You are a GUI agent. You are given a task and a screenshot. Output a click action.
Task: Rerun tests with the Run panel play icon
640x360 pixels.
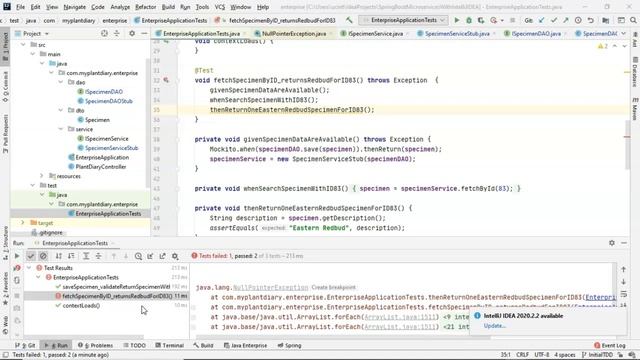coord(17,256)
